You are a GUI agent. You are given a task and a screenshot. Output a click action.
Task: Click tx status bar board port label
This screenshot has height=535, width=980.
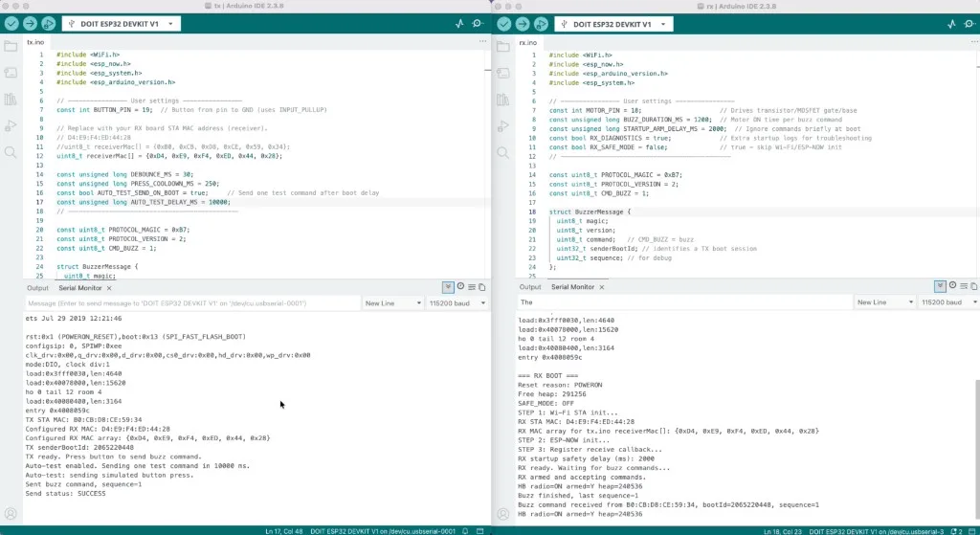coord(383,531)
